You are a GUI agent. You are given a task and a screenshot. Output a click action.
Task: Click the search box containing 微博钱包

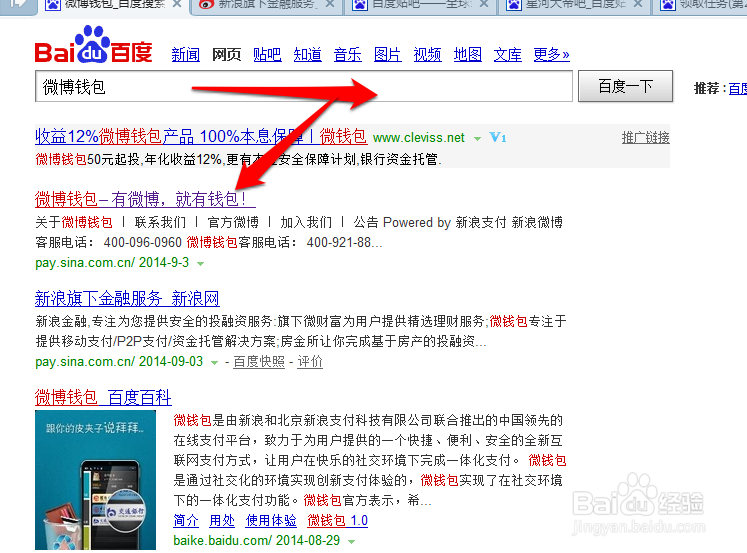pyautogui.click(x=304, y=86)
